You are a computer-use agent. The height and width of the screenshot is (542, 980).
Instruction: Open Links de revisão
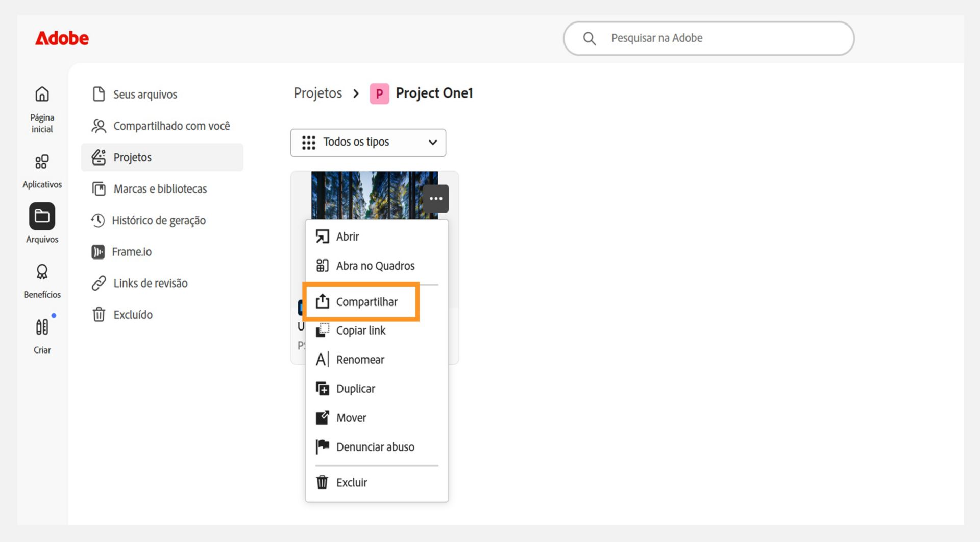pyautogui.click(x=162, y=283)
